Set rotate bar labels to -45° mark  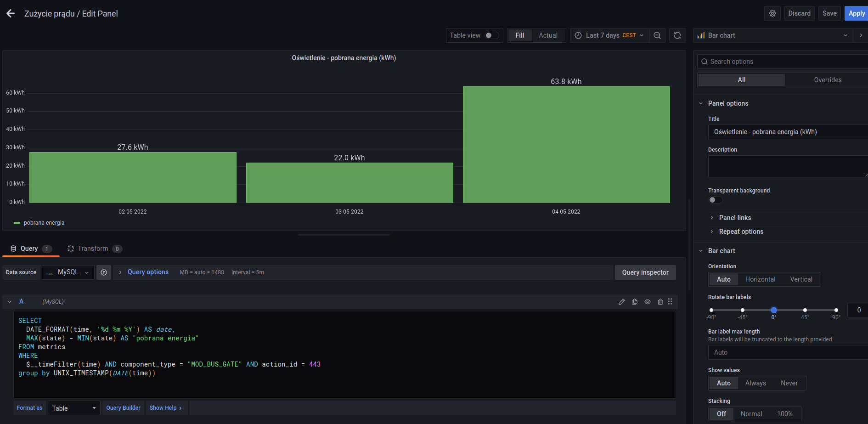[x=743, y=310]
